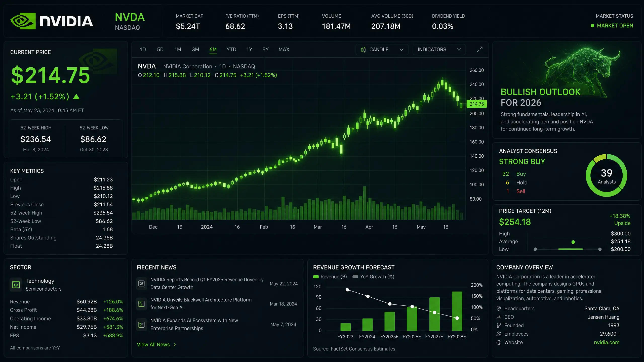This screenshot has height=362, width=644.
Task: Toggle the Revenue (B) legend series
Action: tap(330, 277)
